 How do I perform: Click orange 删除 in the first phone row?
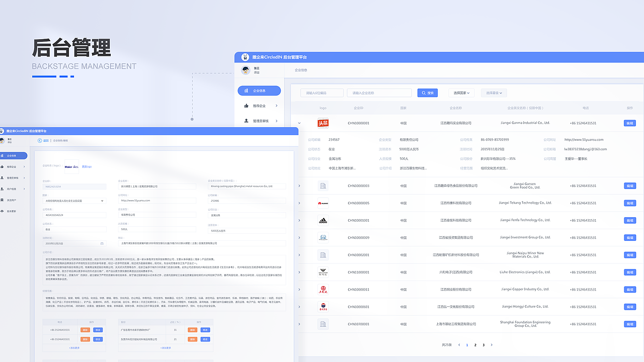(85, 330)
